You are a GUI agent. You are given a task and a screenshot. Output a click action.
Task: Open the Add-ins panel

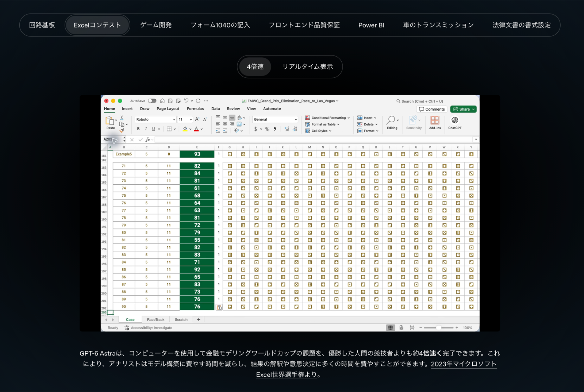pyautogui.click(x=435, y=123)
